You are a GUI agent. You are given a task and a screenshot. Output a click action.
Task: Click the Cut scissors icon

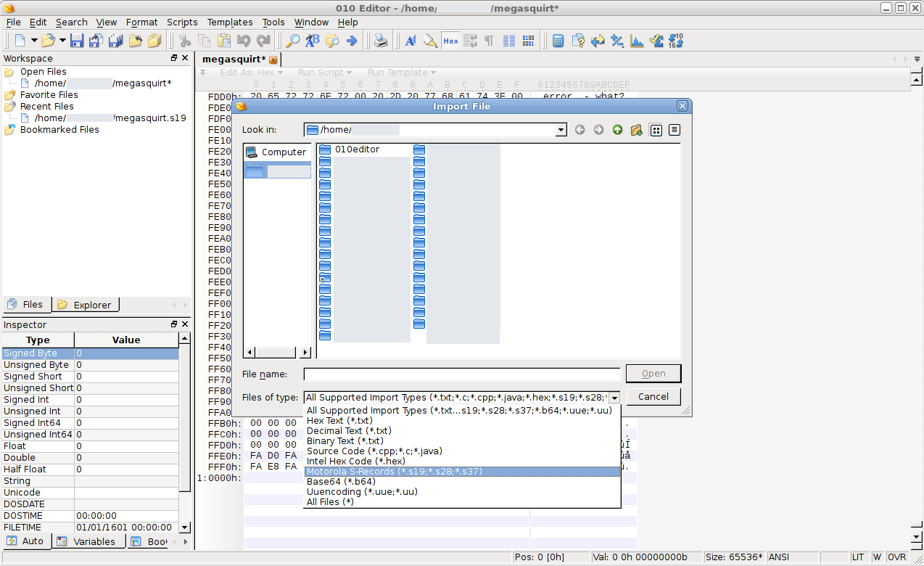[185, 41]
